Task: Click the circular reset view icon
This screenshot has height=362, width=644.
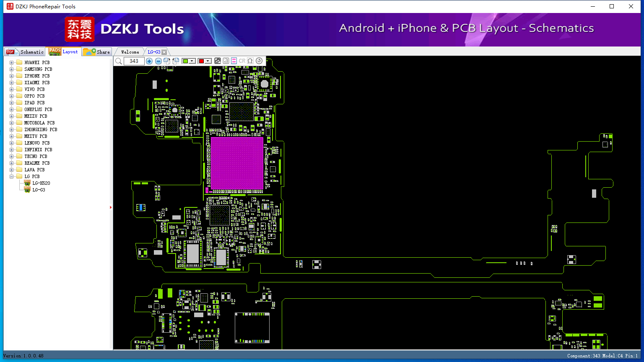Action: [259, 61]
